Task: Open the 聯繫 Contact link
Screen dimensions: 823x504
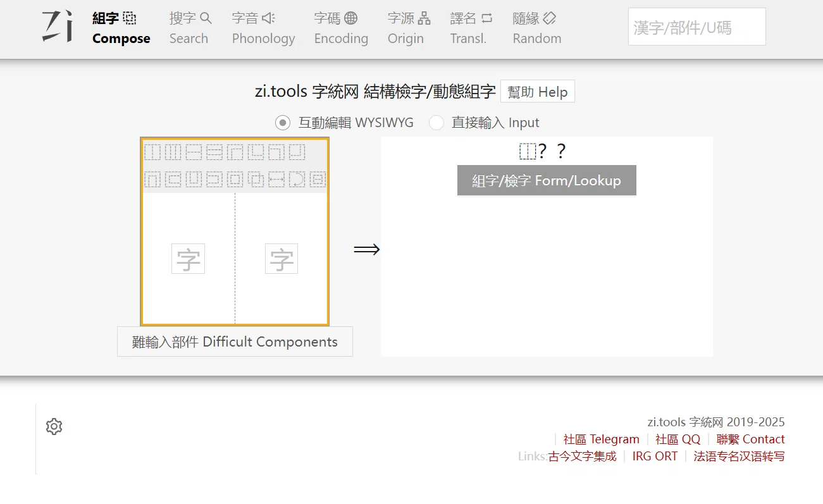Action: coord(751,439)
